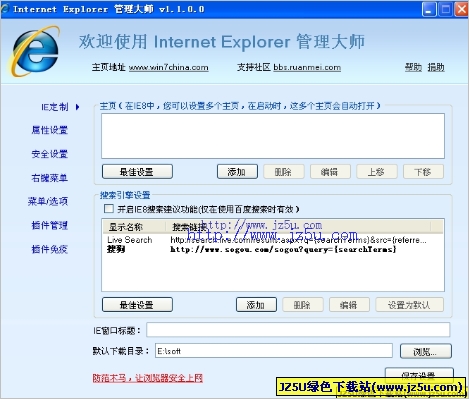Click the 设置为默认 button
Image resolution: width=469 pixels, height=399 pixels.
point(410,305)
